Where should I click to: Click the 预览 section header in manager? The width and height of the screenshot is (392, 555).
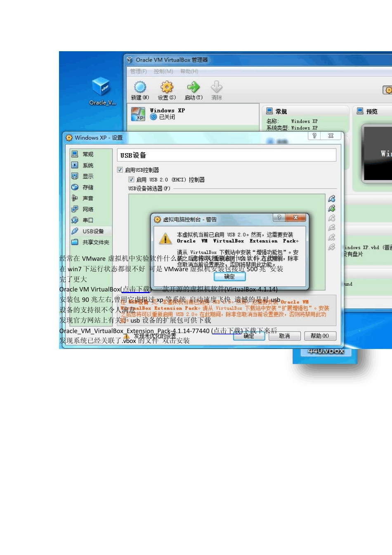pos(372,111)
